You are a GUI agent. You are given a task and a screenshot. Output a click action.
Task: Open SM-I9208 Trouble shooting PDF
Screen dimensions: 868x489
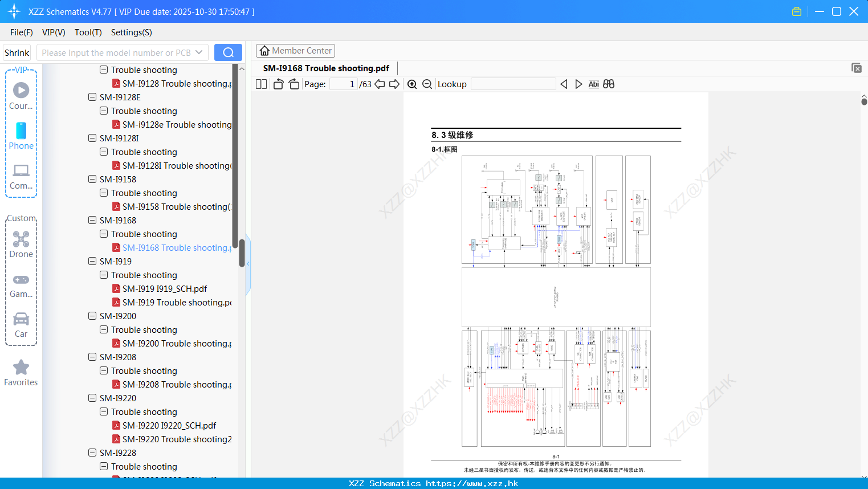pos(172,385)
